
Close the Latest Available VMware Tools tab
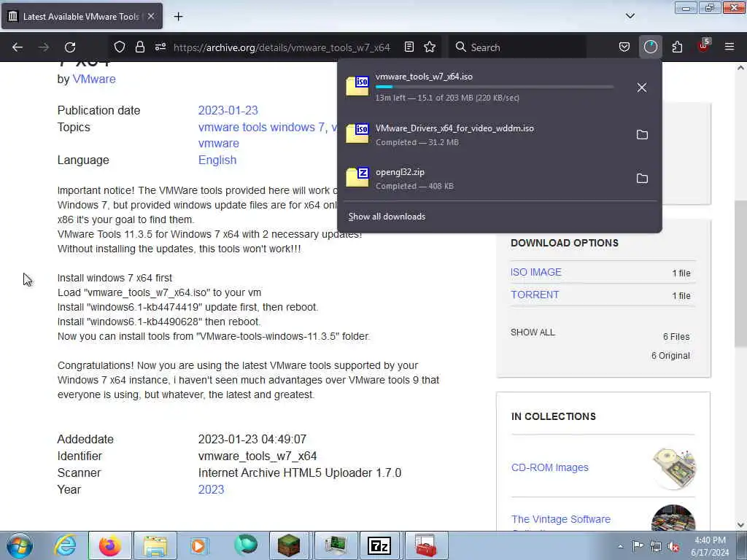point(151,16)
